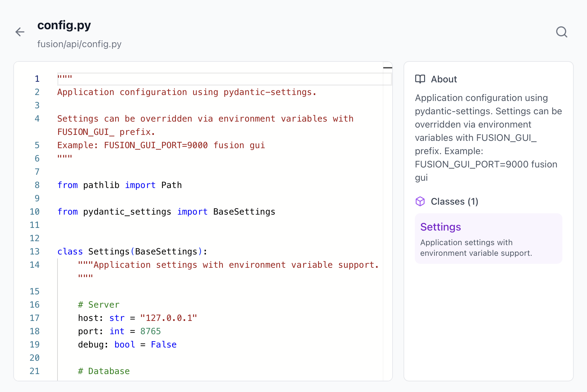Select line number 1 in the gutter
The image size is (587, 392).
point(37,79)
